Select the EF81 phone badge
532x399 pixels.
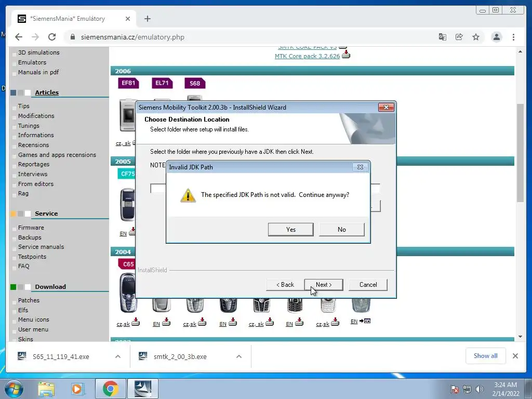pyautogui.click(x=129, y=83)
